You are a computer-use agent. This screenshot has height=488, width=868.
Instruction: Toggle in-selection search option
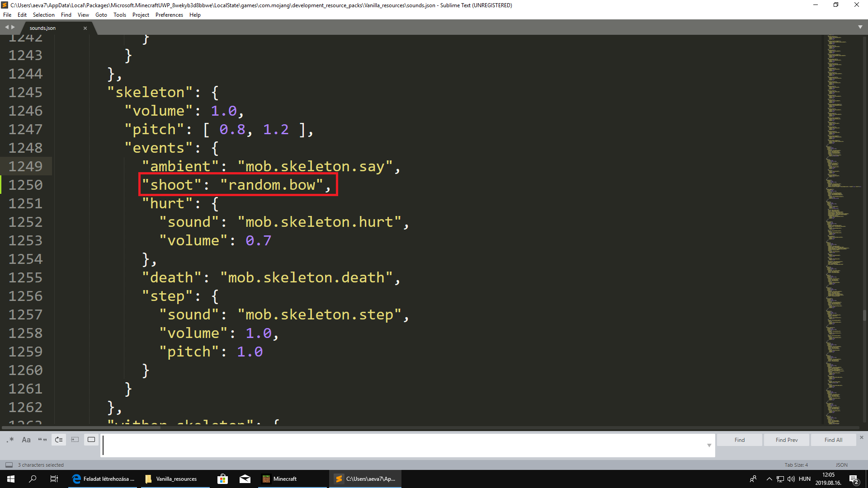click(75, 440)
